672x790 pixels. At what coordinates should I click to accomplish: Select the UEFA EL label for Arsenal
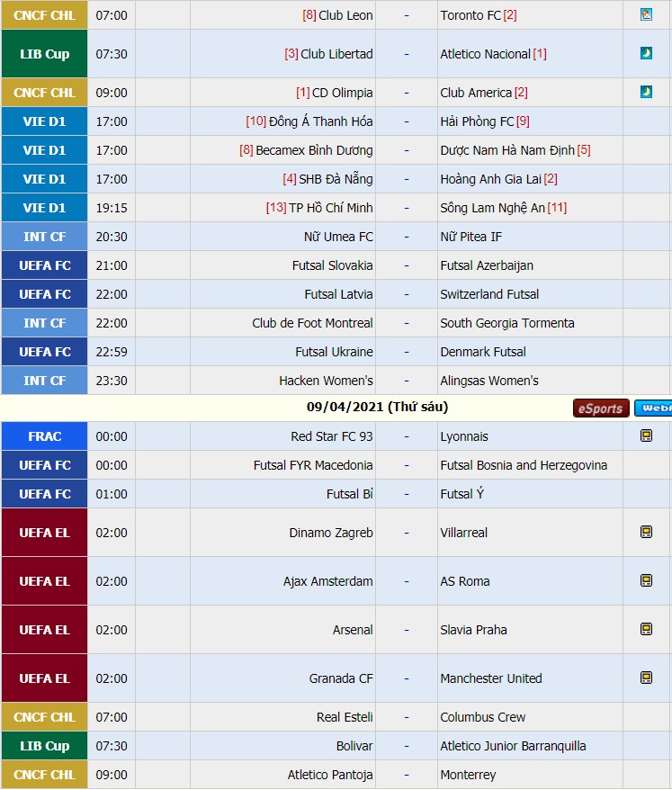[44, 630]
